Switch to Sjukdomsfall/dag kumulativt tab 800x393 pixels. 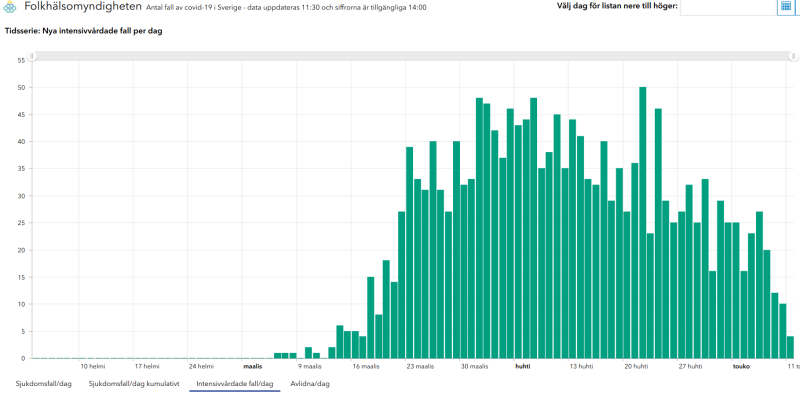click(134, 384)
